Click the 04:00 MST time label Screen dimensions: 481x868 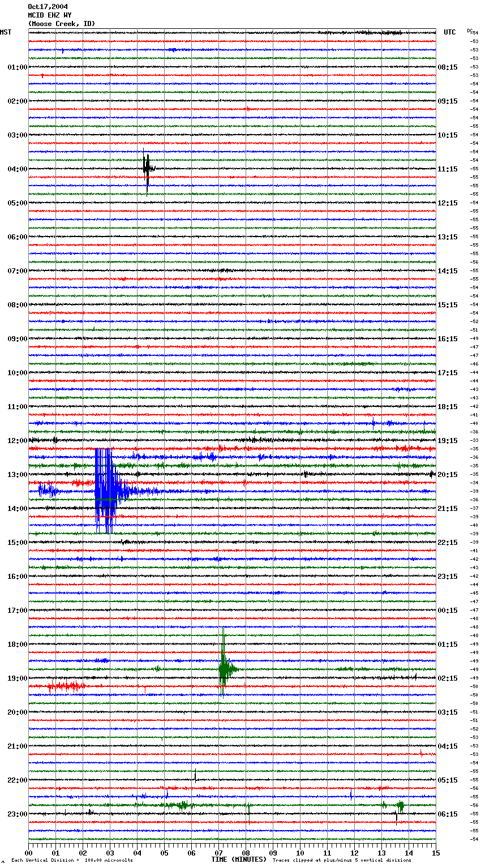point(18,169)
